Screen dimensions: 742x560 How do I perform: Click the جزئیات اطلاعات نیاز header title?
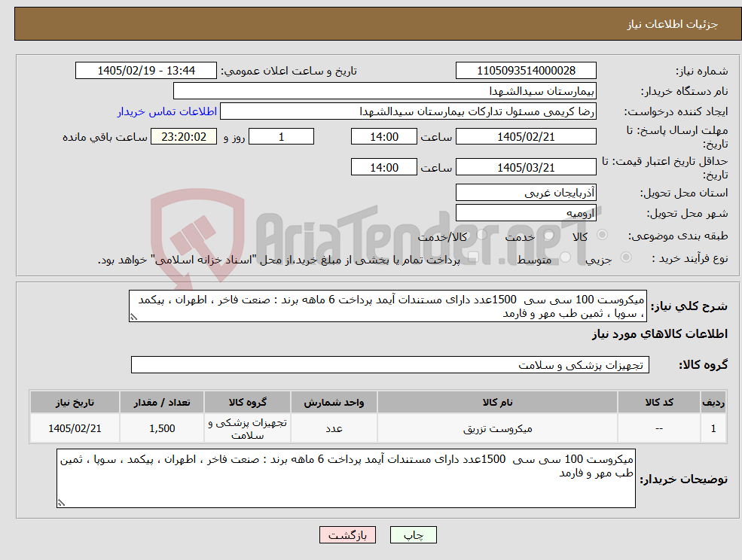[673, 24]
